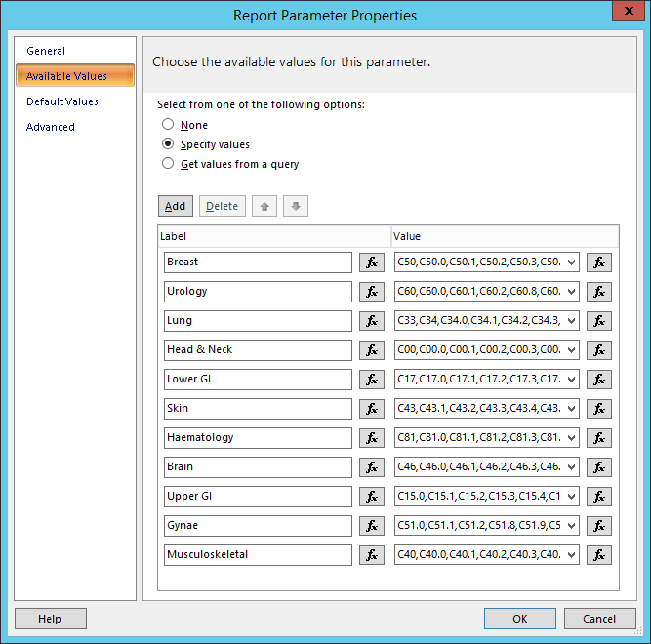Edit the Urology label field
Screen dimensions: 651x644
(258, 292)
